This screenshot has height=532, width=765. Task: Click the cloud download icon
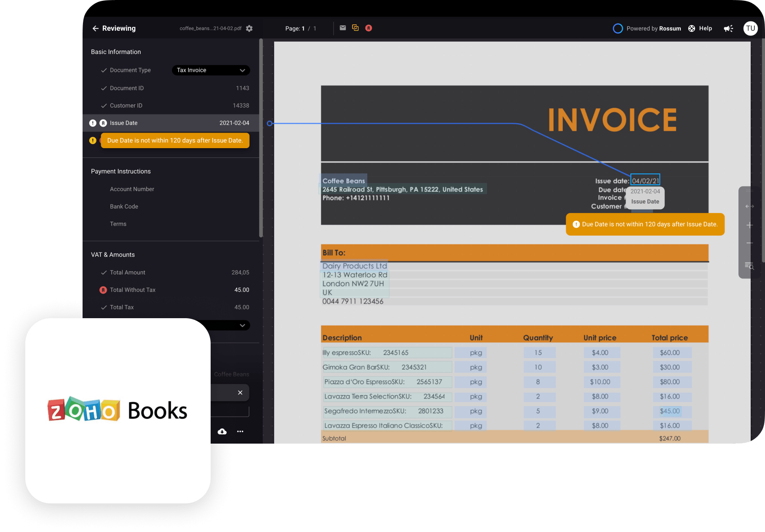pos(222,431)
